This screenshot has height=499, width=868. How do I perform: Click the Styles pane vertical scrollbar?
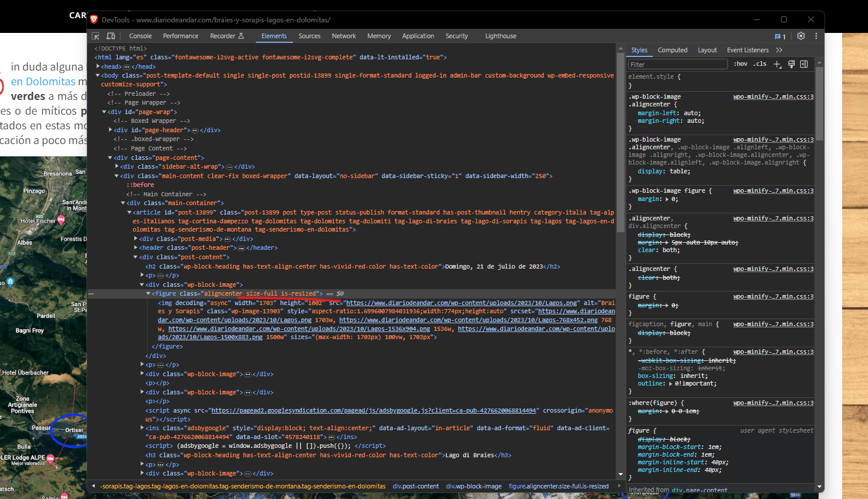click(819, 103)
